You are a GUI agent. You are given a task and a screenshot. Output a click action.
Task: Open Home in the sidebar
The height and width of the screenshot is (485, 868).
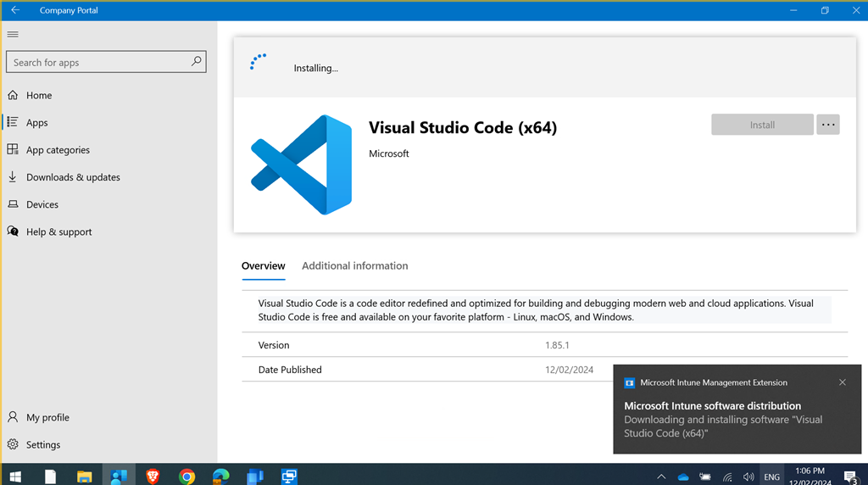click(39, 96)
